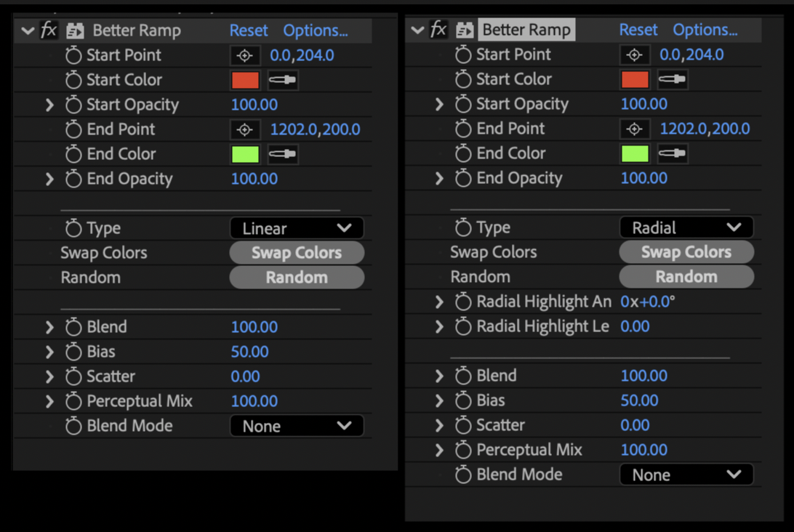Click Bias value 50.00 in left panel
The height and width of the screenshot is (532, 794).
[x=249, y=352]
